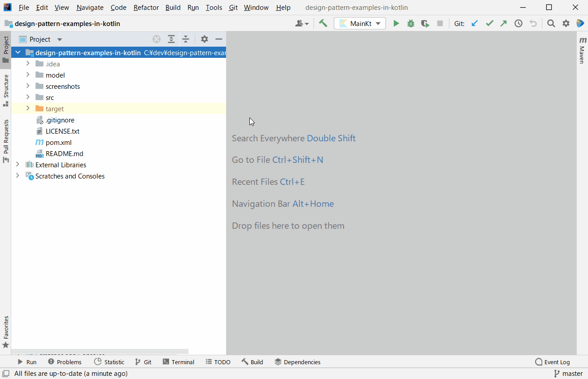Expand the target folder
The image size is (588, 379).
28,109
